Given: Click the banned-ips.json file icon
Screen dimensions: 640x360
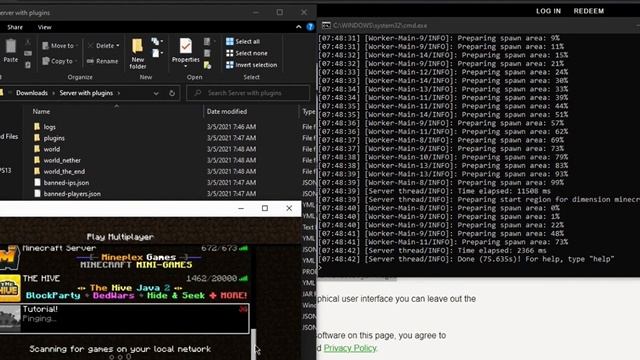Looking at the screenshot, I should (x=37, y=182).
